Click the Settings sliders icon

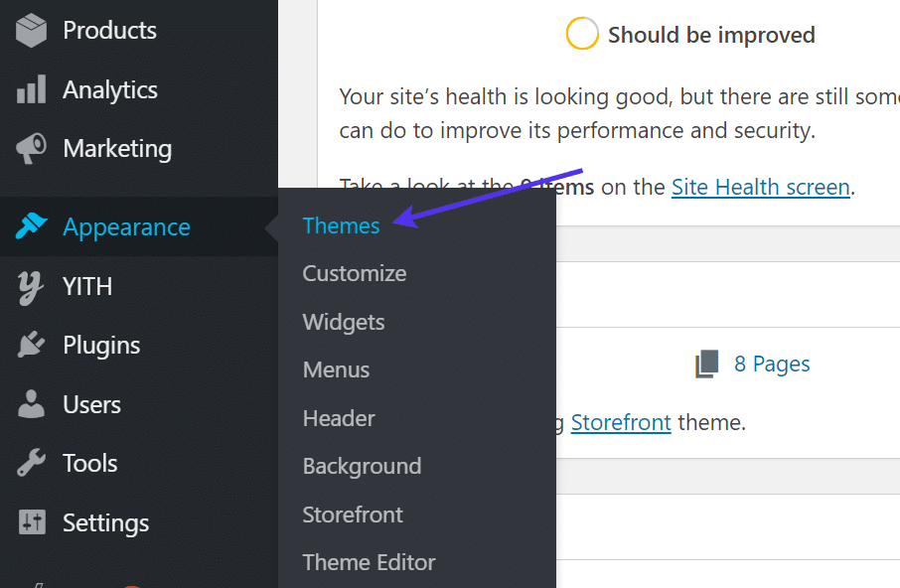pos(32,523)
